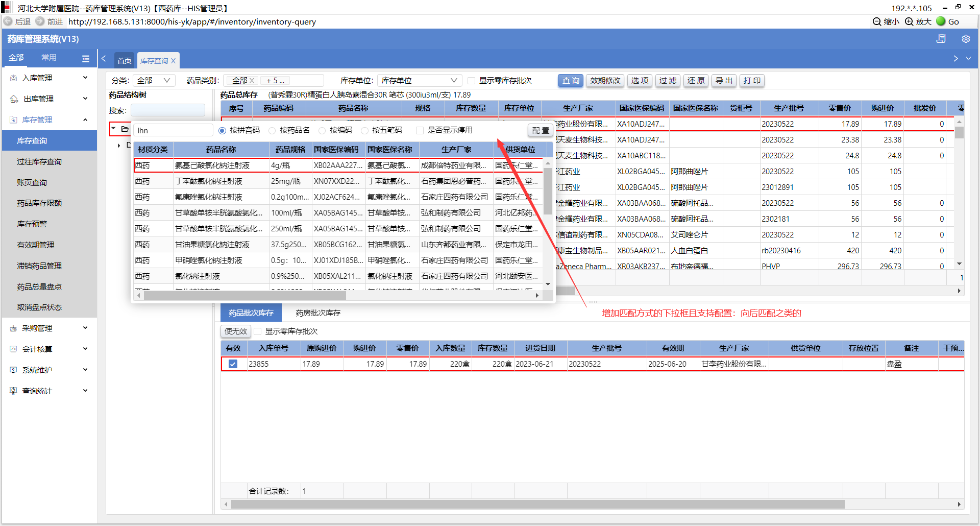Click the 查询统计 presentation icon
Image resolution: width=980 pixels, height=526 pixels.
14,391
